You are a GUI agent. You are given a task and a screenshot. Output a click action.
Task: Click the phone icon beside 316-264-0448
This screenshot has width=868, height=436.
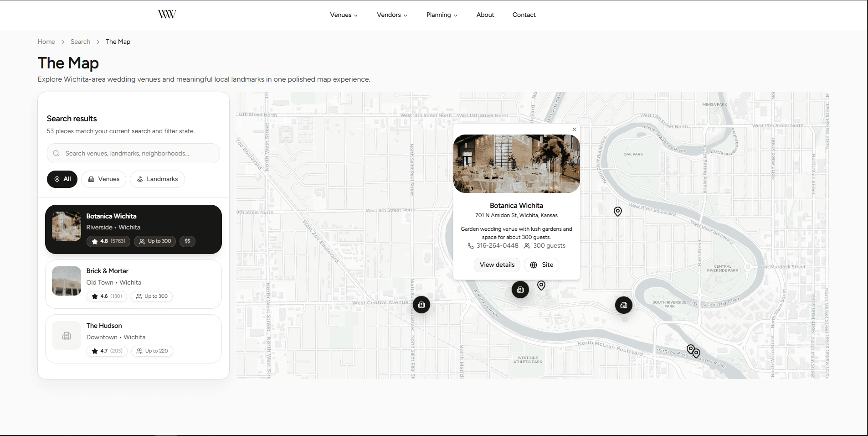pos(470,246)
